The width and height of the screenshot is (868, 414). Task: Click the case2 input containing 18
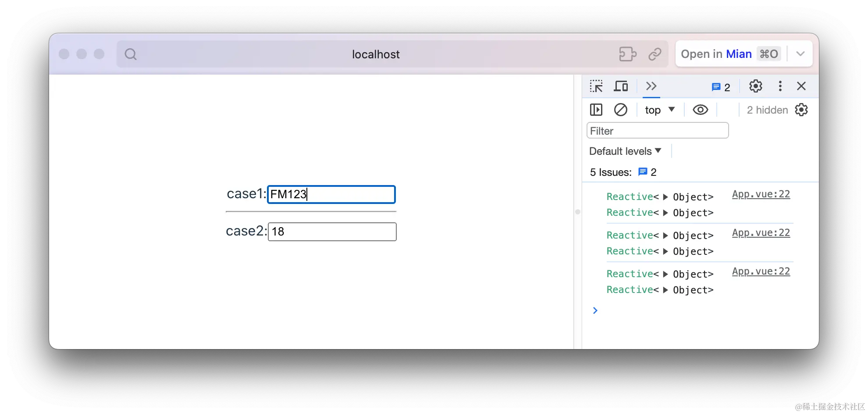(x=332, y=232)
